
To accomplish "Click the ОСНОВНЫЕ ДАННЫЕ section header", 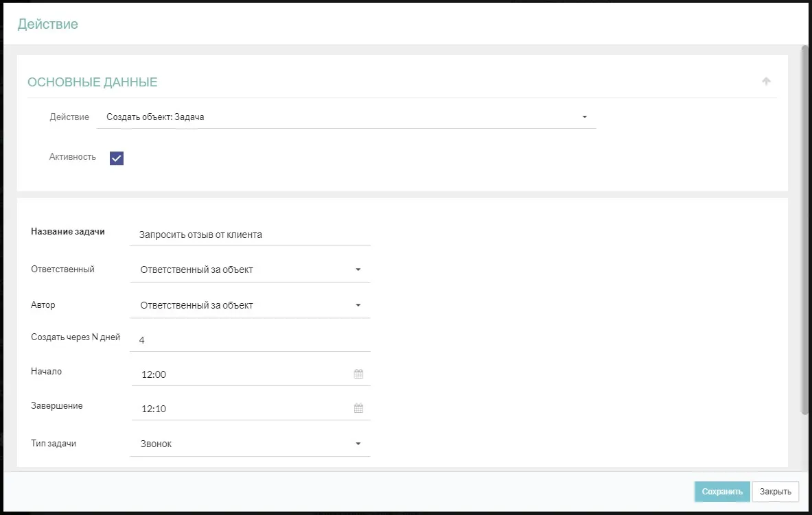I will click(93, 82).
